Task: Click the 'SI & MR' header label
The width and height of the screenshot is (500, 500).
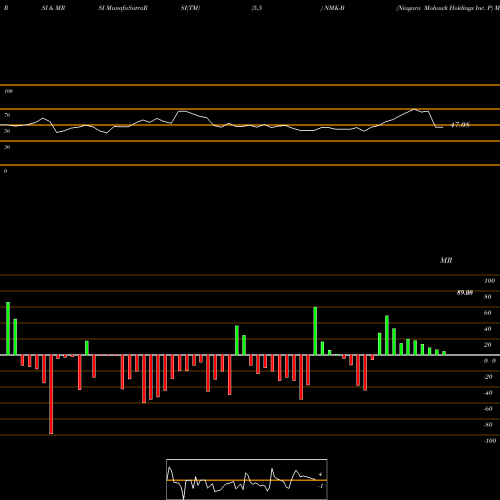Action: 53,8
